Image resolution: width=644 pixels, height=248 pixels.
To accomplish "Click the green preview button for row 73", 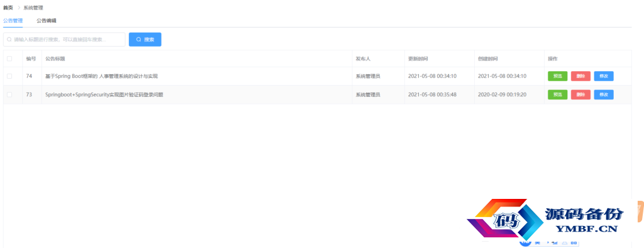I will click(x=558, y=94).
